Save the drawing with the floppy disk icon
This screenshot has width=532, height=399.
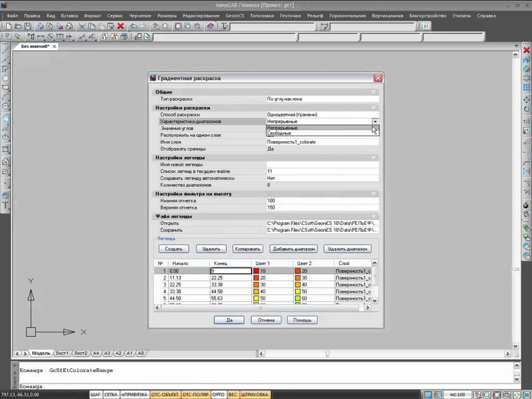(28, 26)
